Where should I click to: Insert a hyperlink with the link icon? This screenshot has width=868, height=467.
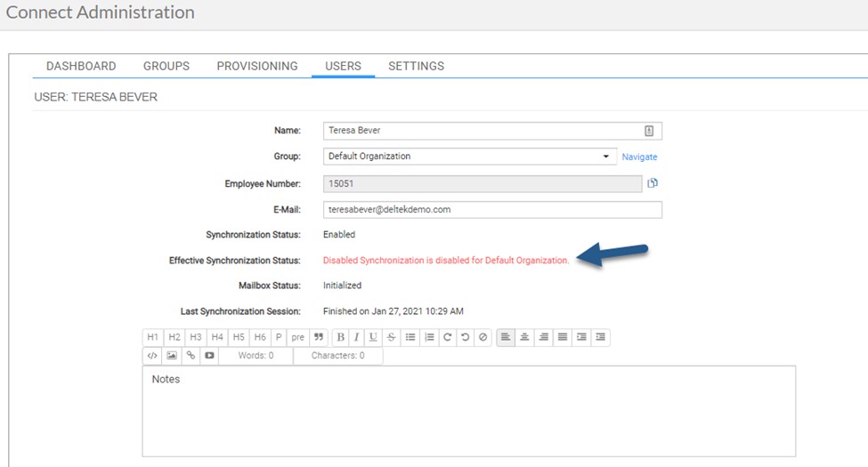pyautogui.click(x=190, y=356)
